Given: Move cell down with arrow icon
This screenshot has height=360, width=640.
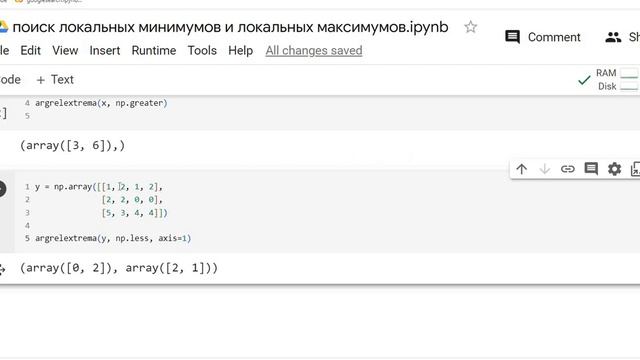Looking at the screenshot, I should pos(544,169).
